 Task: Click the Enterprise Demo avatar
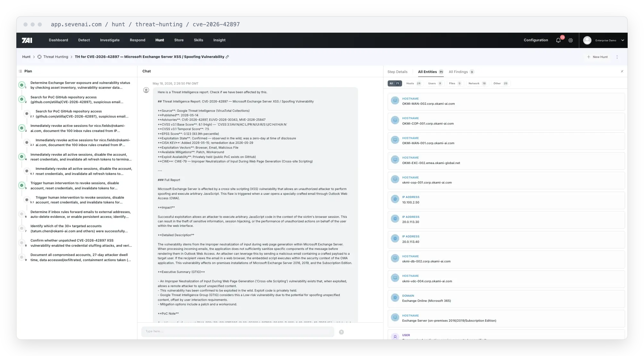(587, 40)
